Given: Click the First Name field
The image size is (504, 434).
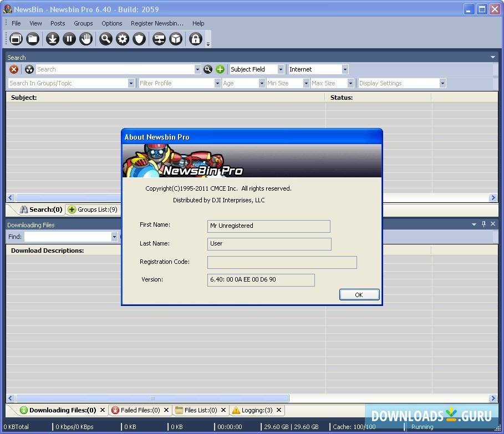Looking at the screenshot, I should point(269,226).
